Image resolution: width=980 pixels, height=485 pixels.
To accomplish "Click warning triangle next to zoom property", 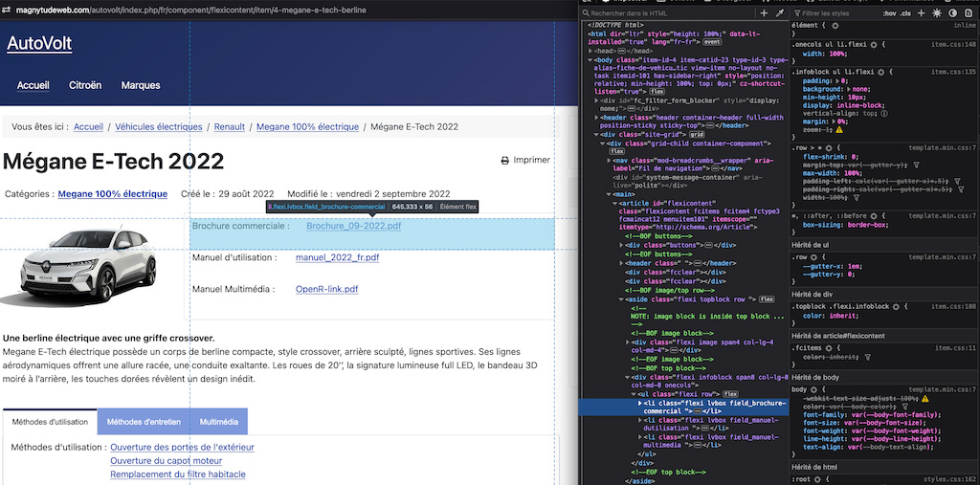I will [x=838, y=130].
